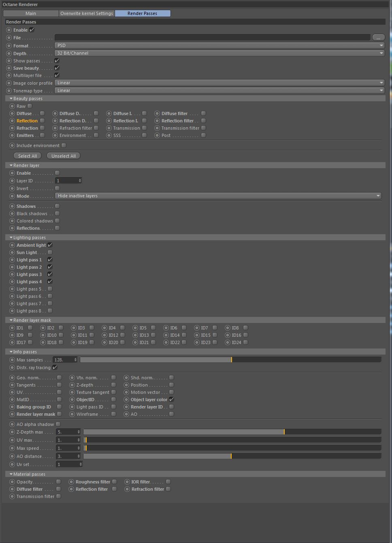This screenshot has height=543, width=392.
Task: Click the animation dot beside File
Action: pyautogui.click(x=9, y=38)
